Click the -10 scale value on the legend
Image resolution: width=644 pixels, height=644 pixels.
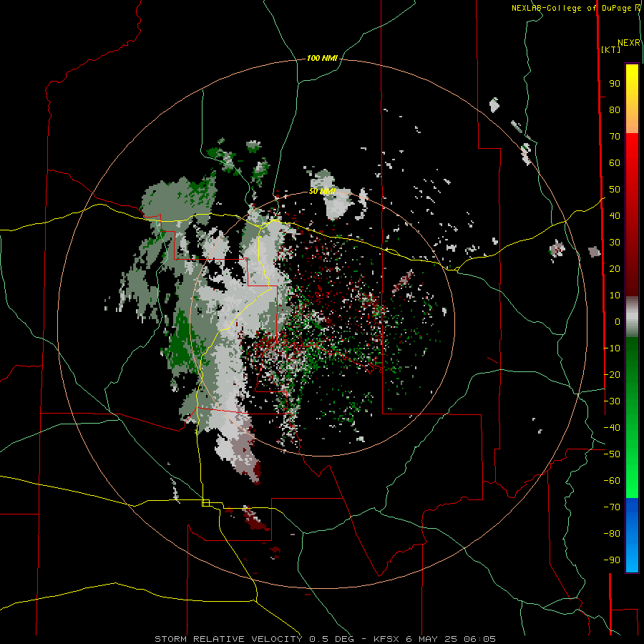612,348
